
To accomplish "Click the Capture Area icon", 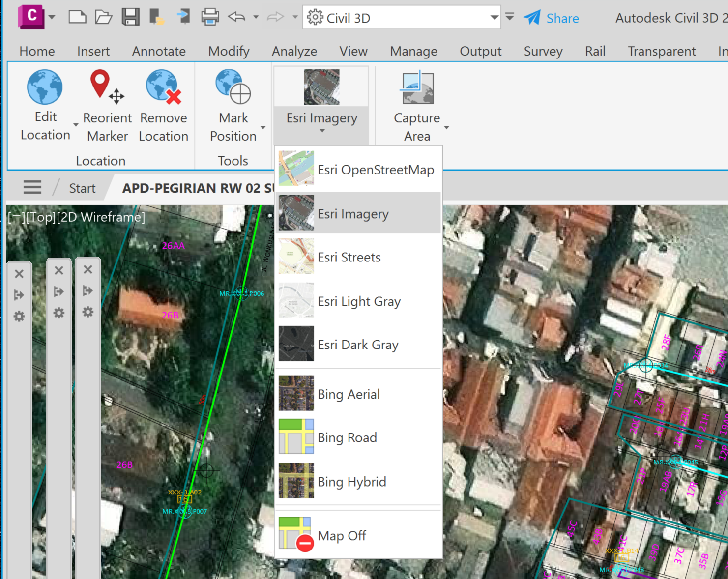I will [417, 87].
